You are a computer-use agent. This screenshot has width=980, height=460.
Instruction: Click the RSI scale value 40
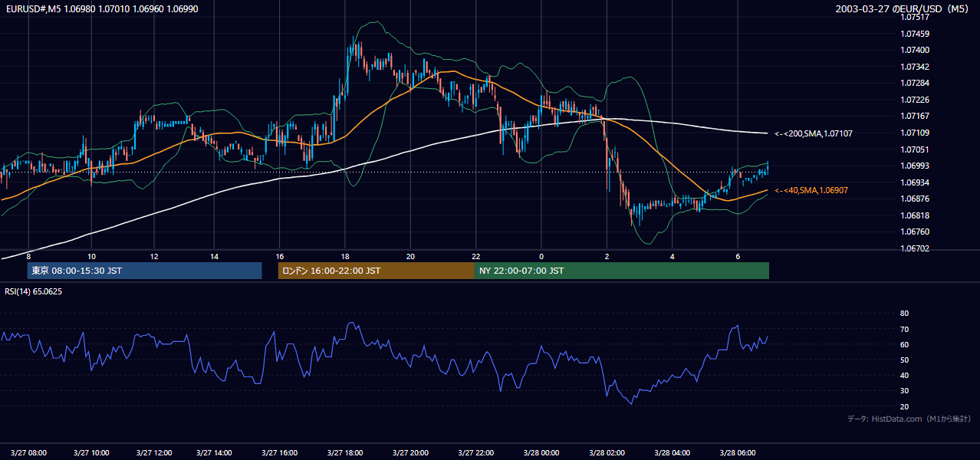[x=904, y=375]
